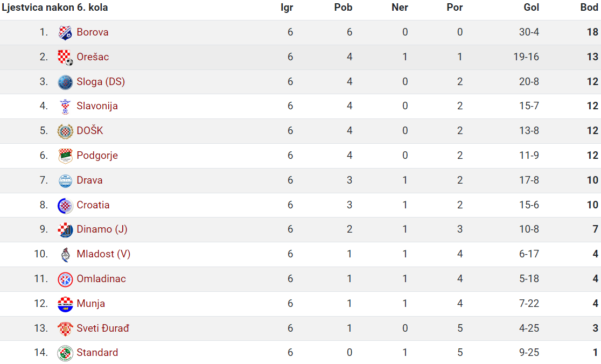The width and height of the screenshot is (601, 364).
Task: Click the Sloga (DS) blue round crest
Action: 65,82
